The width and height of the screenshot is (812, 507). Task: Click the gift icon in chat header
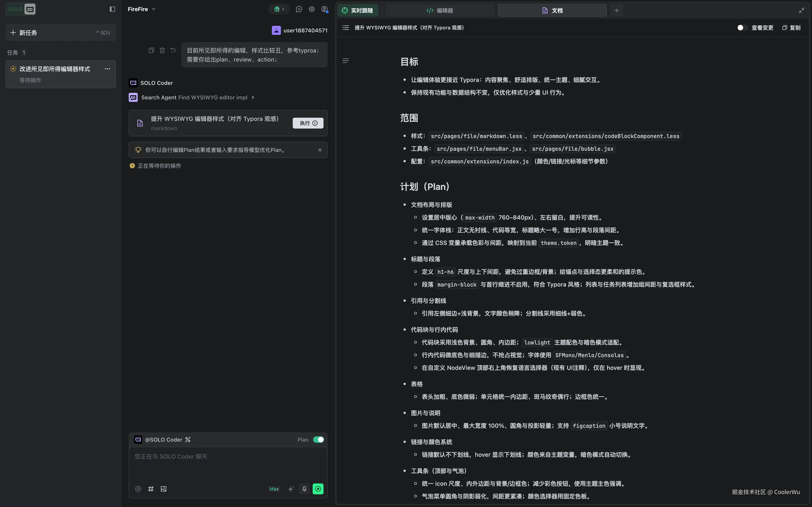277,9
